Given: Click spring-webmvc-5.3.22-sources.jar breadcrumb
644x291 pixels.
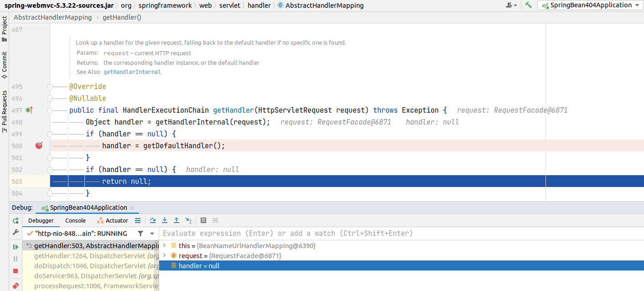Looking at the screenshot, I should pyautogui.click(x=59, y=5).
